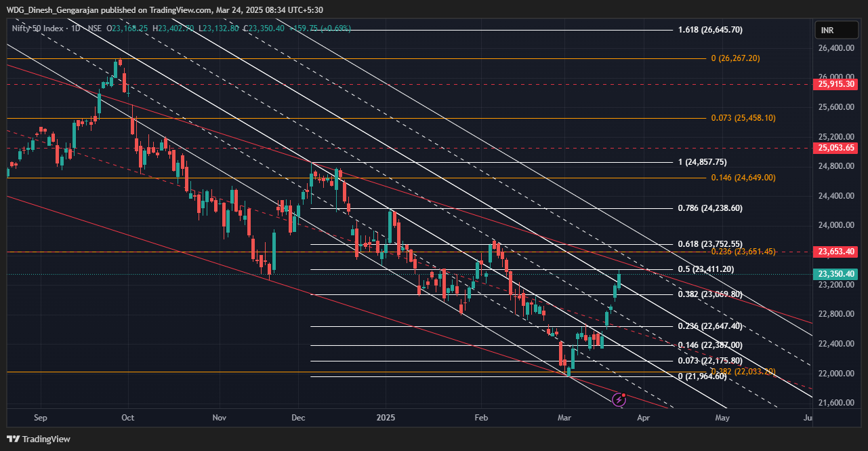Click the 26,400.00 price scale value

coord(835,49)
